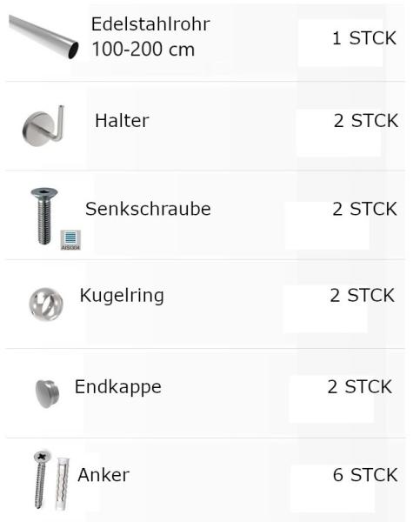This screenshot has height=522, width=420.
Task: Click the Anker screw image
Action: coord(42,479)
